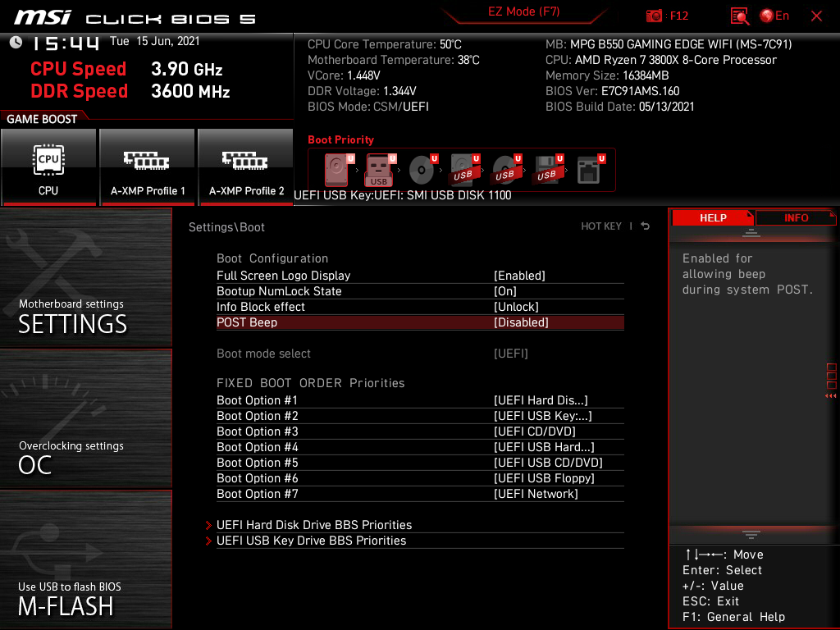This screenshot has width=840, height=630.
Task: Change Boot Option #1 [UEFI Hard Dis...]
Action: tap(541, 400)
